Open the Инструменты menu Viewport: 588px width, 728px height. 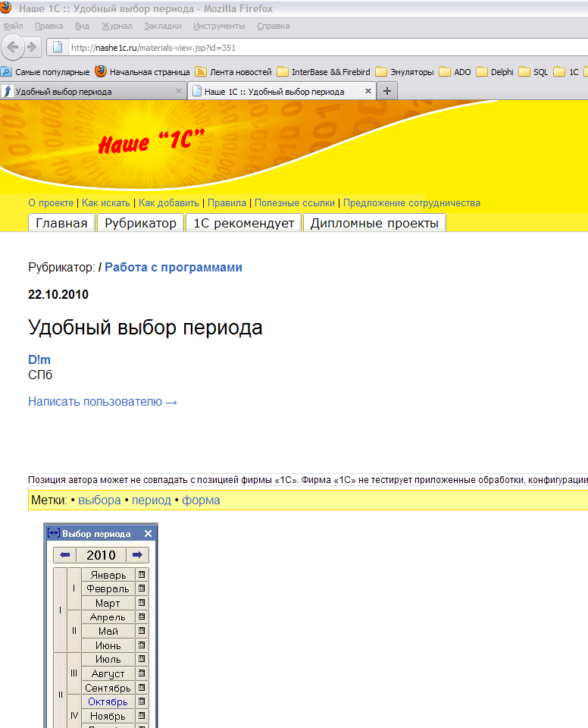(219, 26)
